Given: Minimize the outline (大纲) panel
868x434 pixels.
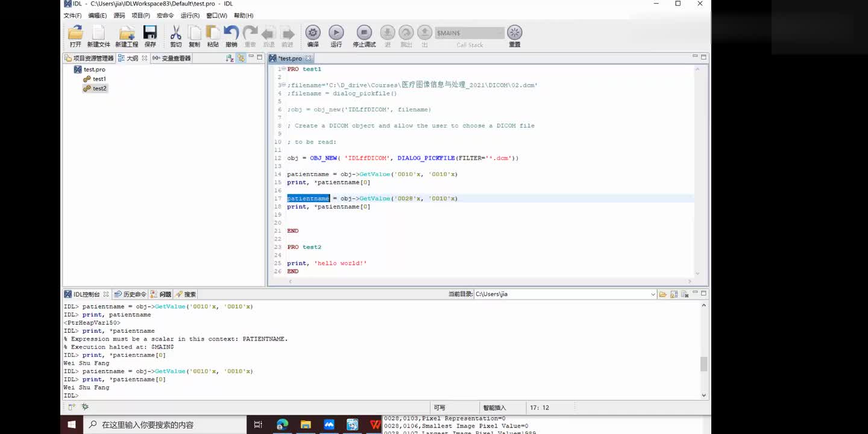Looking at the screenshot, I should pyautogui.click(x=251, y=57).
